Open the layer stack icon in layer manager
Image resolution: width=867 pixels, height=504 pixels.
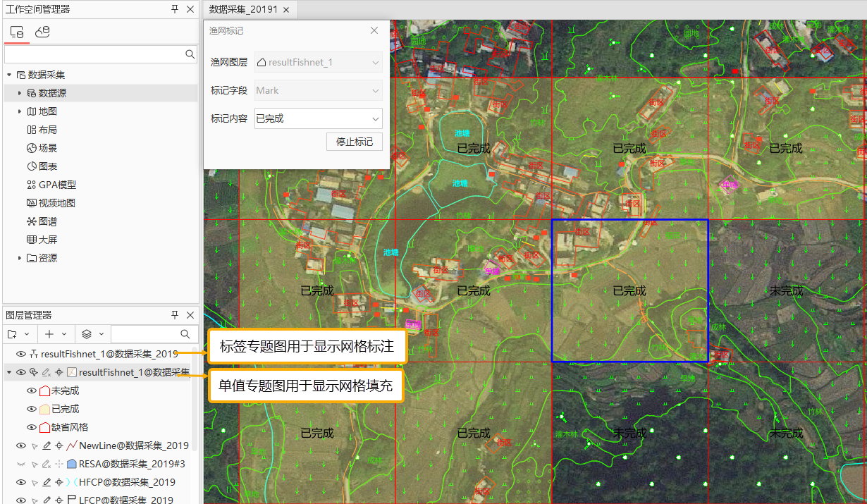(x=87, y=334)
